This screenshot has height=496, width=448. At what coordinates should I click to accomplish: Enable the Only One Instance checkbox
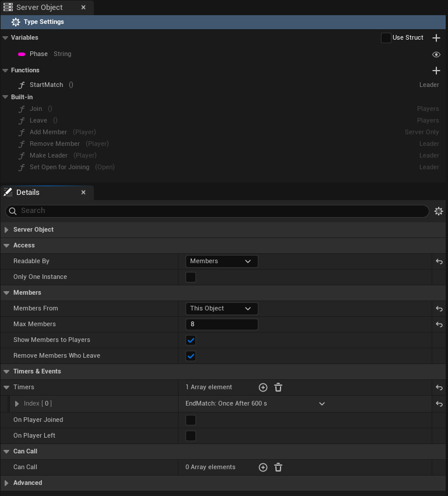coord(191,277)
